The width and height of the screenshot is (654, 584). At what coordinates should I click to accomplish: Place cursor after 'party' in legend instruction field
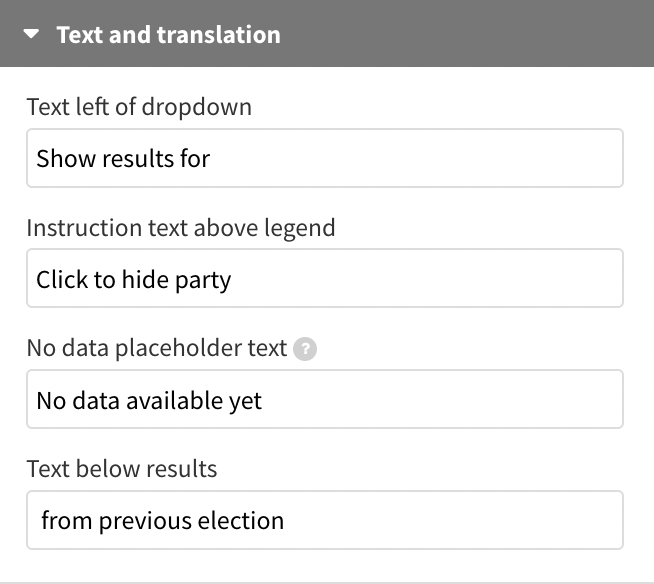(231, 279)
